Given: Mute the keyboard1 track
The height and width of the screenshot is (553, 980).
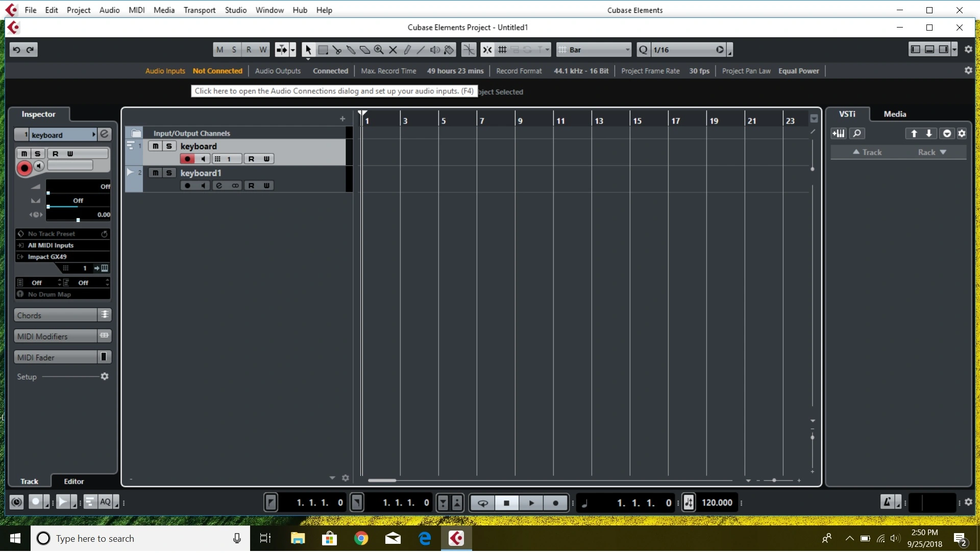Looking at the screenshot, I should coord(155,173).
